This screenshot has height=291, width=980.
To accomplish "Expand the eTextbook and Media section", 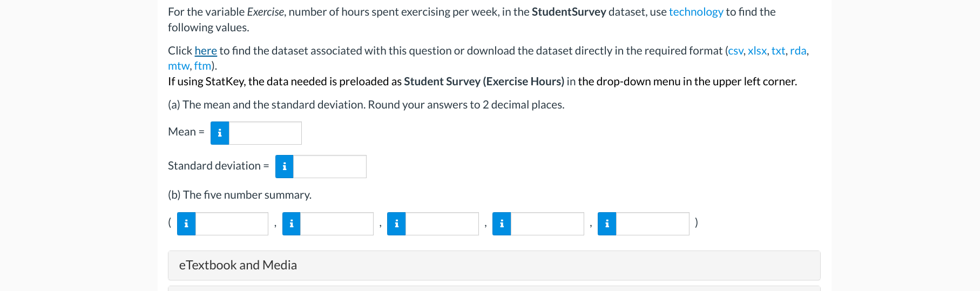I will 494,265.
